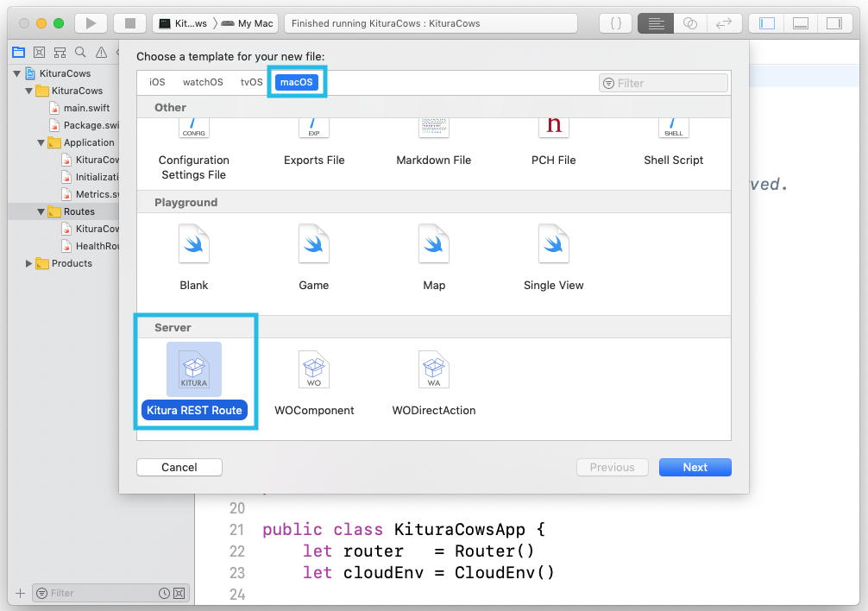Viewport: 868px width, 611px height.
Task: Choose the My Mac run destination
Action: pos(248,23)
